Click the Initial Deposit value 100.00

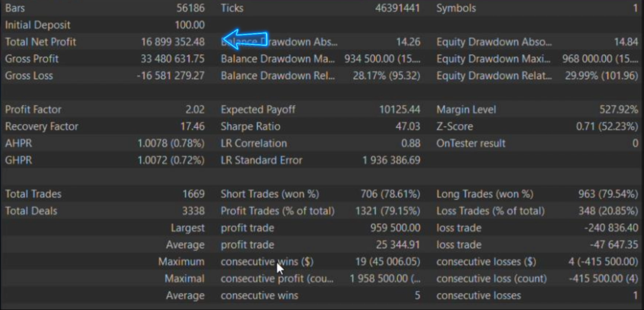click(x=190, y=25)
